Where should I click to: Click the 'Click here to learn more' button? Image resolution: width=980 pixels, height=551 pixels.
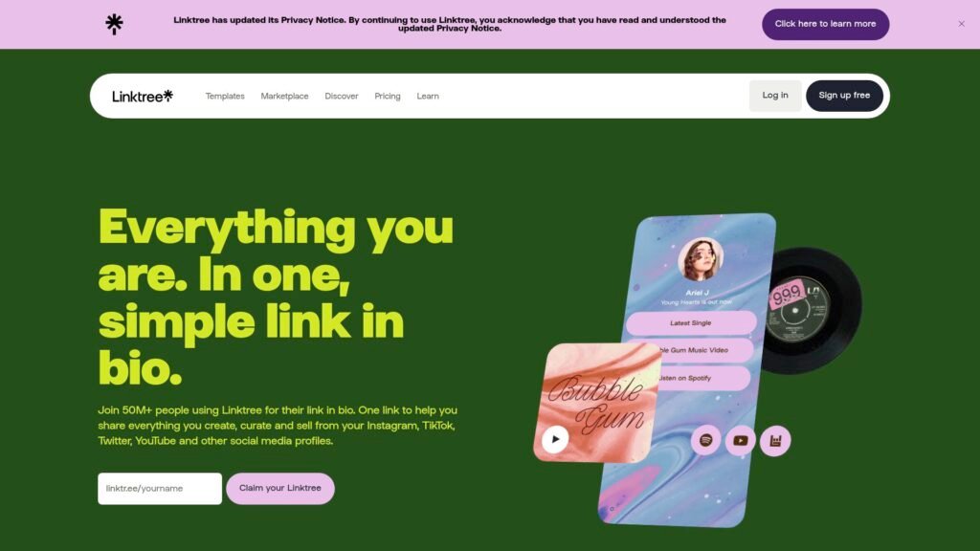[x=825, y=24]
